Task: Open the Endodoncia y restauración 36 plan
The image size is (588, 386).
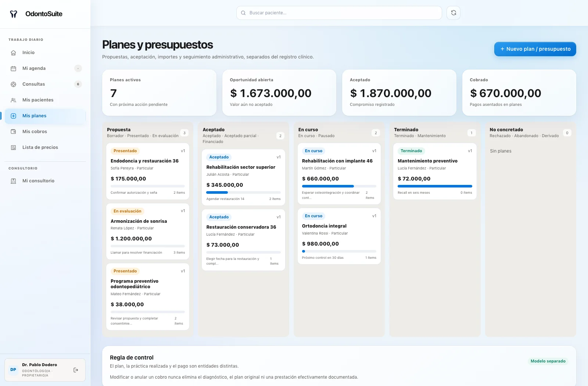Action: click(148, 171)
